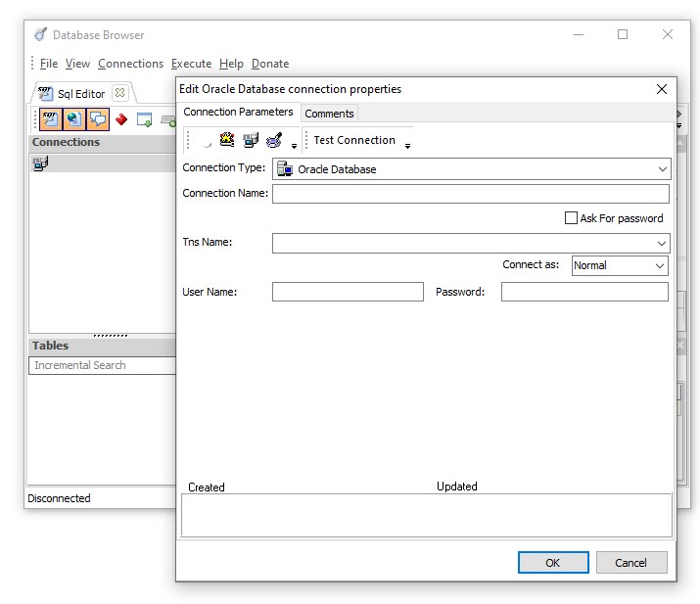700x604 pixels.
Task: Click the blue dish icon in dialog toolbar
Action: (274, 140)
